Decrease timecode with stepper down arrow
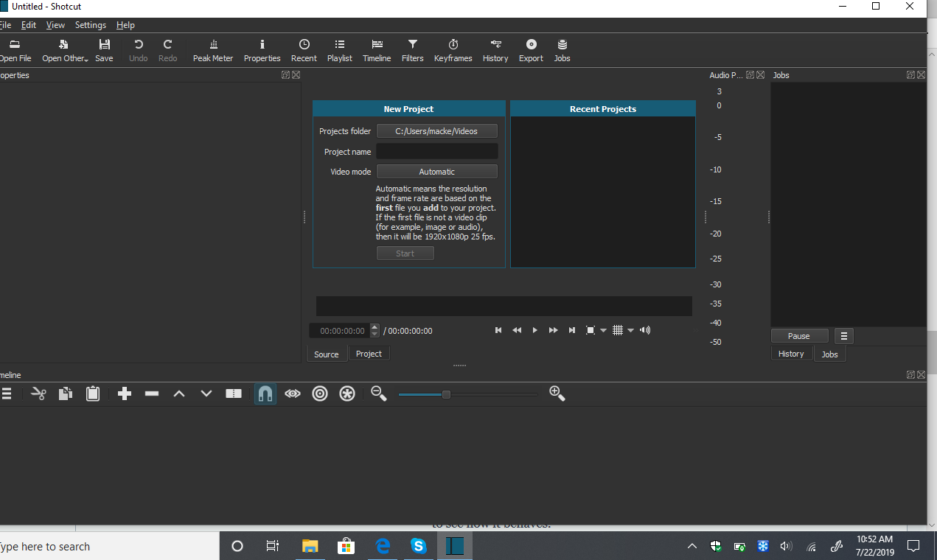 375,335
